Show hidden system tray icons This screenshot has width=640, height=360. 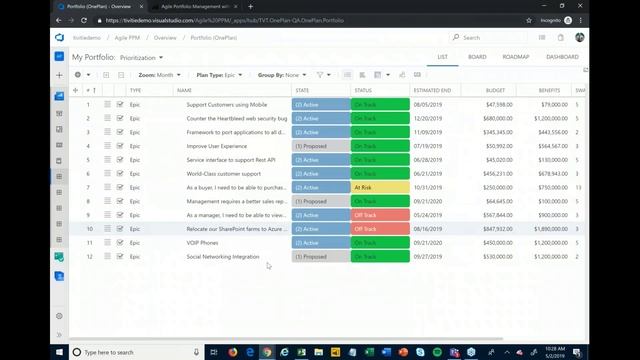pyautogui.click(x=507, y=352)
